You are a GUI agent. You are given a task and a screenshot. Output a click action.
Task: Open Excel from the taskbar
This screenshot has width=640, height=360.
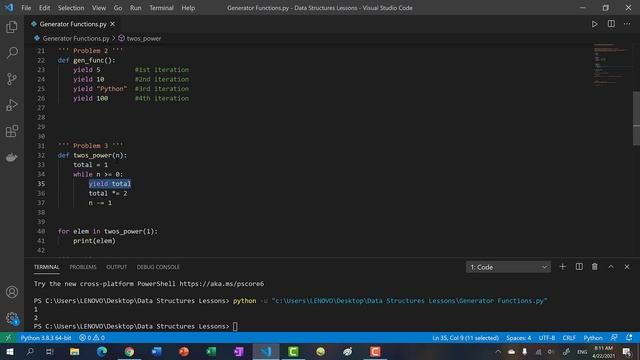pos(211,351)
